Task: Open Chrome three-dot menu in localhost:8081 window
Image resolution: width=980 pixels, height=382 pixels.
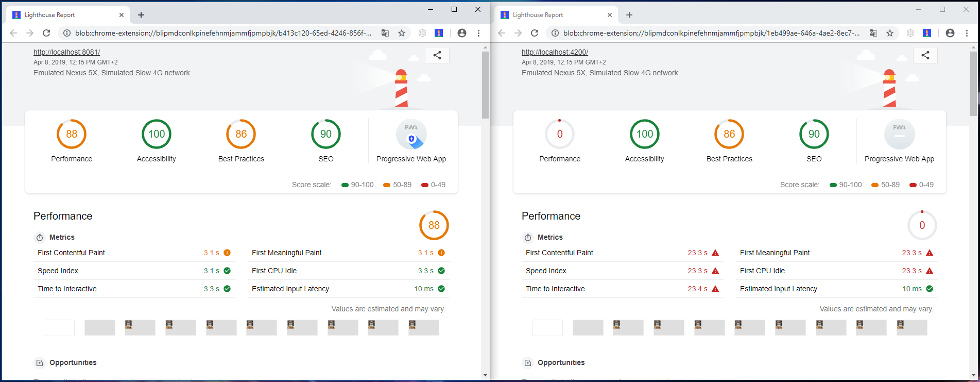Action: 478,33
